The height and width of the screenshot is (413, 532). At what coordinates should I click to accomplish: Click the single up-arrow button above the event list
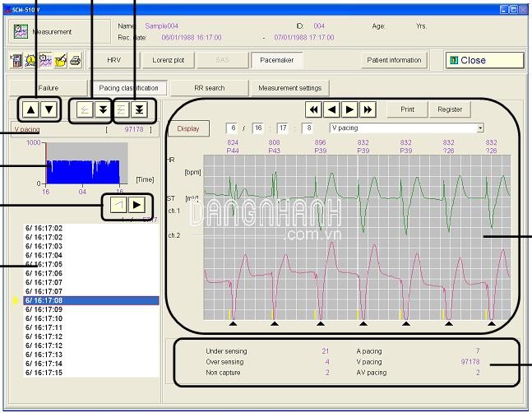click(x=31, y=109)
